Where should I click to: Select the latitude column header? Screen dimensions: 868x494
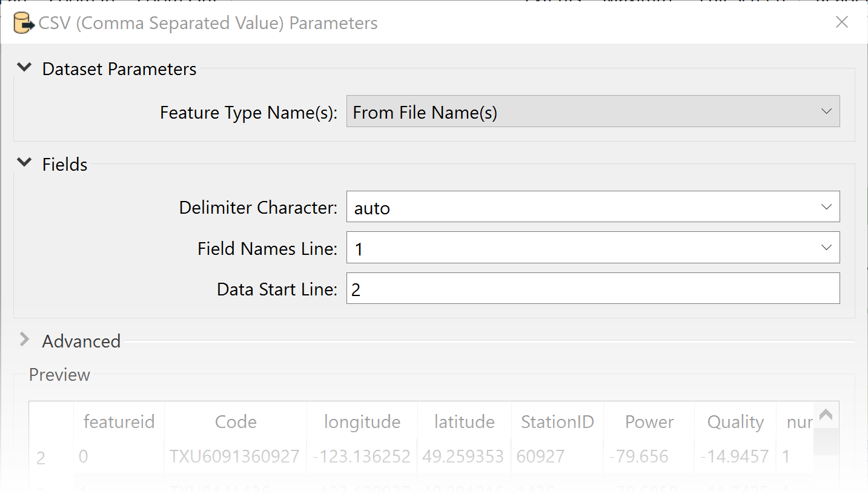coord(464,422)
